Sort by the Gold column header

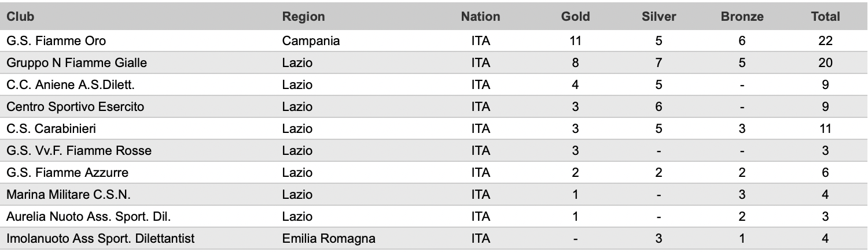coord(575,17)
